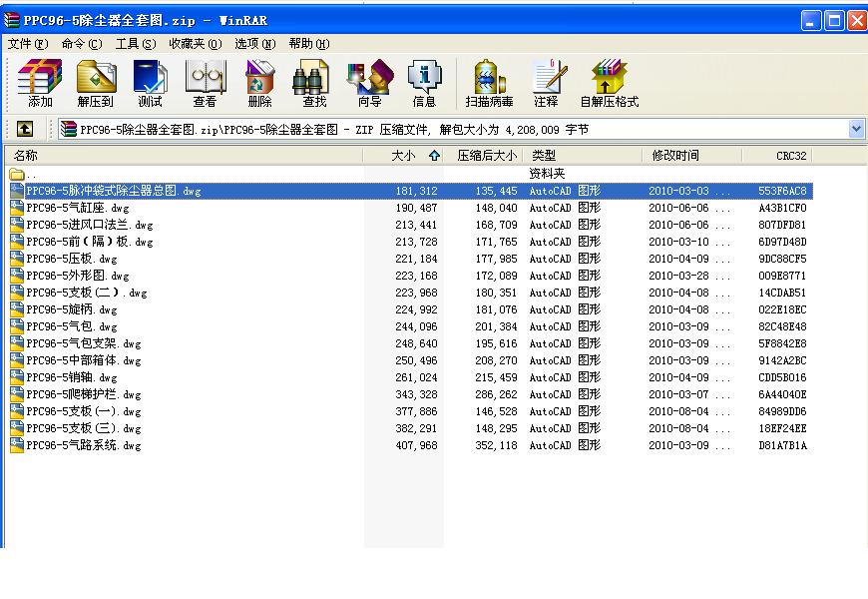The height and width of the screenshot is (599, 868).
Task: Open the 选项(N) menu
Action: (x=254, y=44)
